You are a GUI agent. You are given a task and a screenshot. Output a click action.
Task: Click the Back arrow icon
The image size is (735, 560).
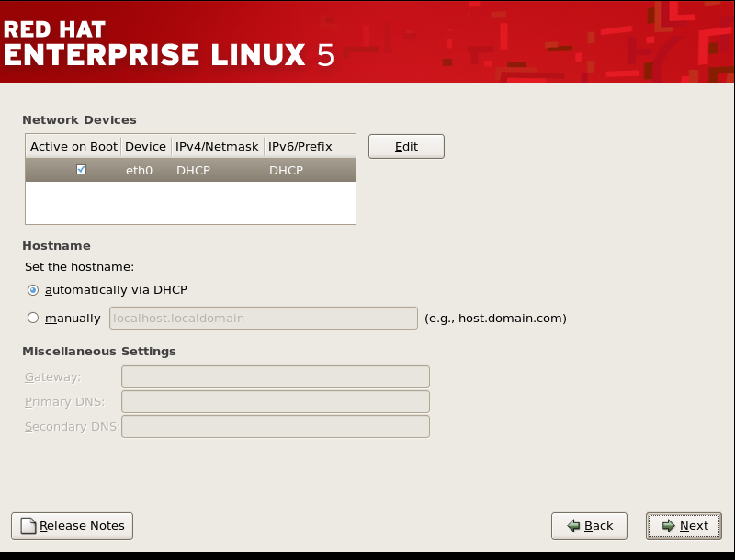pyautogui.click(x=572, y=525)
